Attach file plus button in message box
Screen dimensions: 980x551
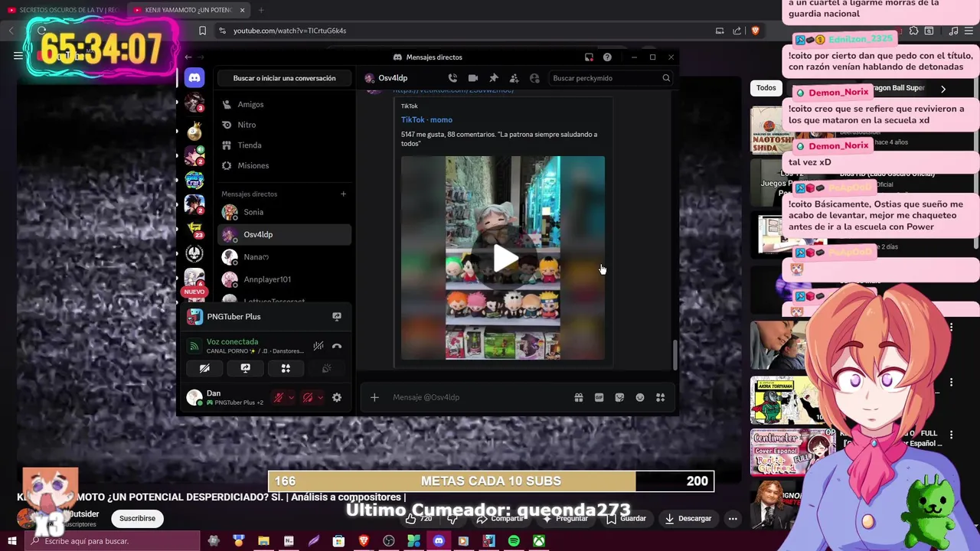pos(374,397)
